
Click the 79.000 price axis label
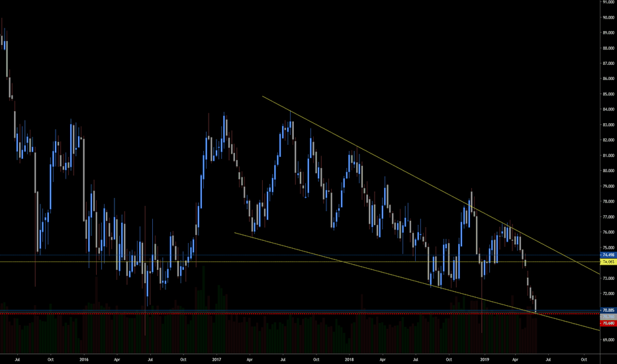tap(608, 186)
